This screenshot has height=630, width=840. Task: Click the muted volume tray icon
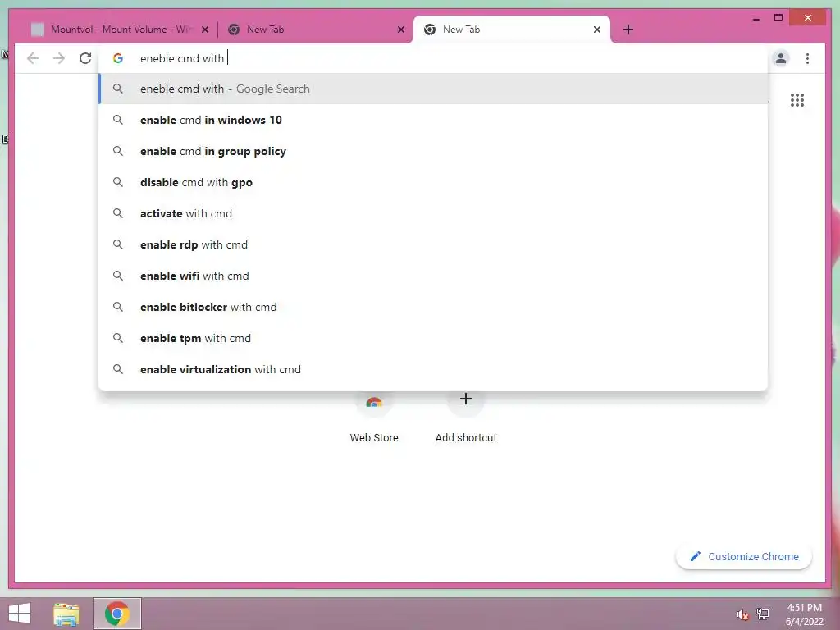pyautogui.click(x=742, y=614)
